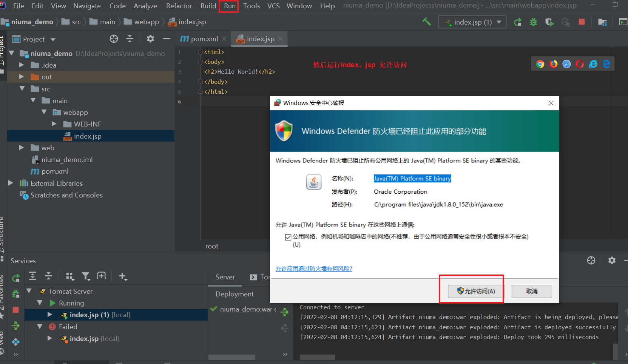Open the index.jsp (1) run configuration dropdown
This screenshot has height=364, width=628.
pos(473,22)
